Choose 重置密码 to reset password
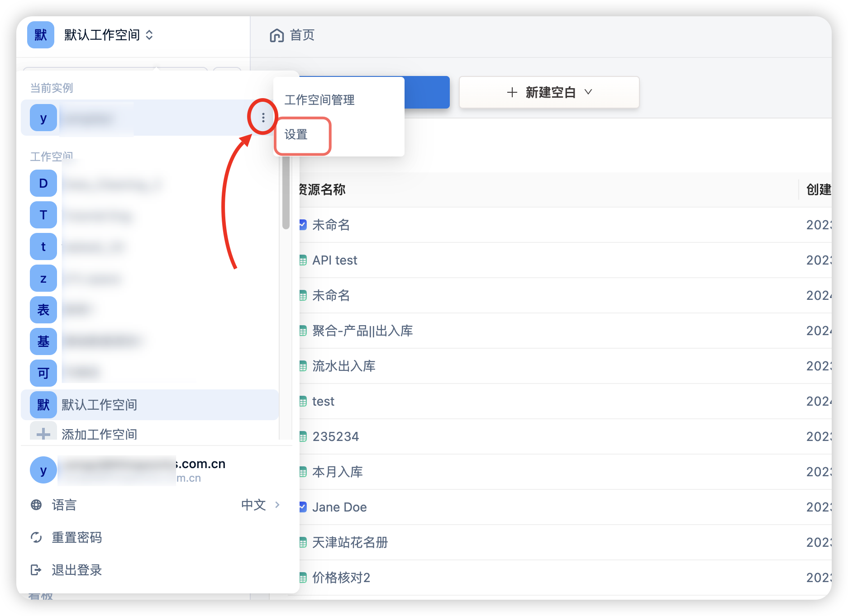Viewport: 848px width, 616px height. [77, 537]
